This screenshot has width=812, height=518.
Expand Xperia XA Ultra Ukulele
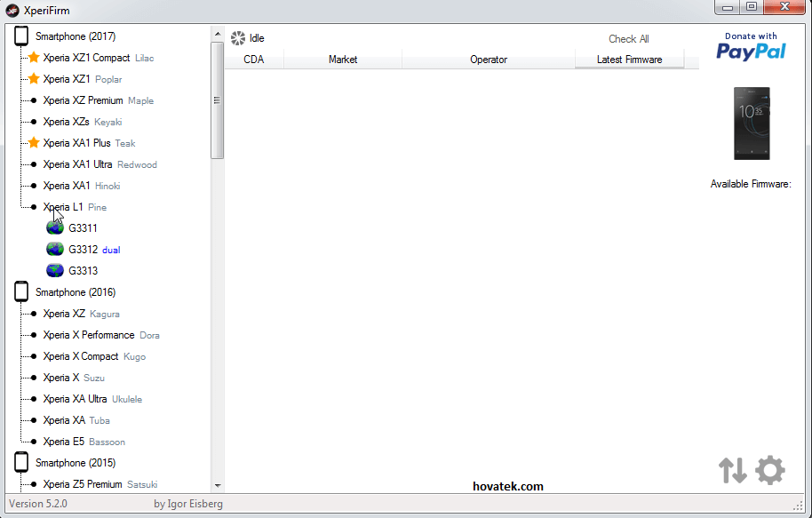[x=92, y=398]
